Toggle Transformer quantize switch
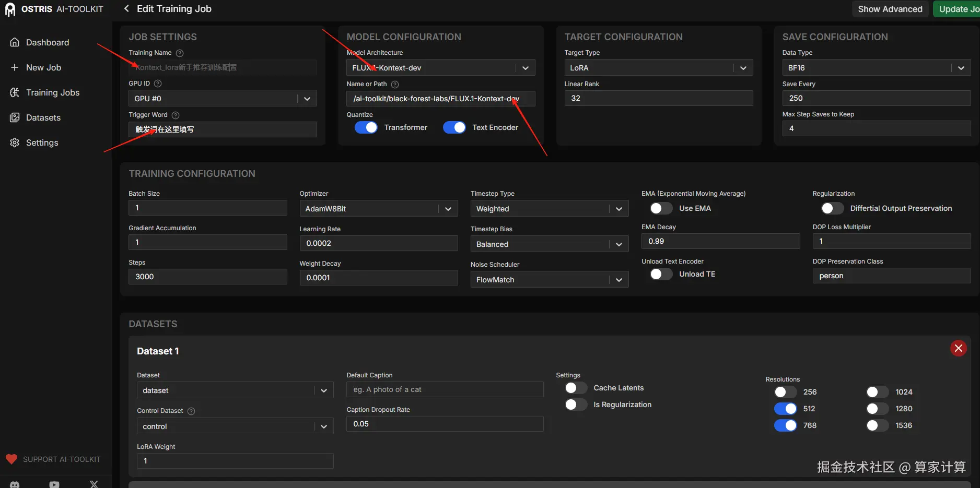 click(x=366, y=127)
